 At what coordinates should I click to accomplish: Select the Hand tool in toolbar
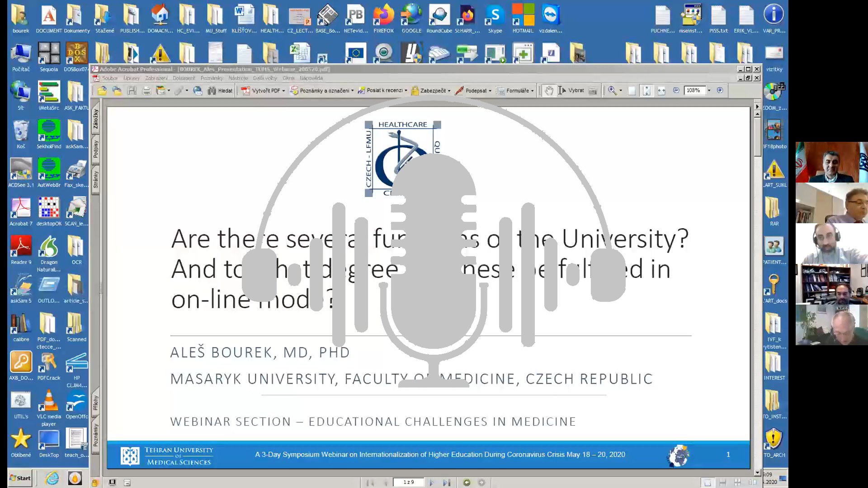pyautogui.click(x=549, y=90)
